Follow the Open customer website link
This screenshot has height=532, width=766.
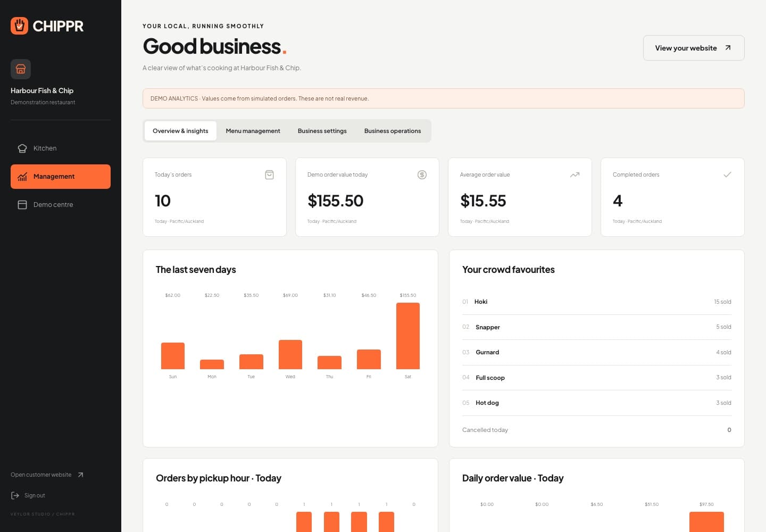pyautogui.click(x=47, y=475)
